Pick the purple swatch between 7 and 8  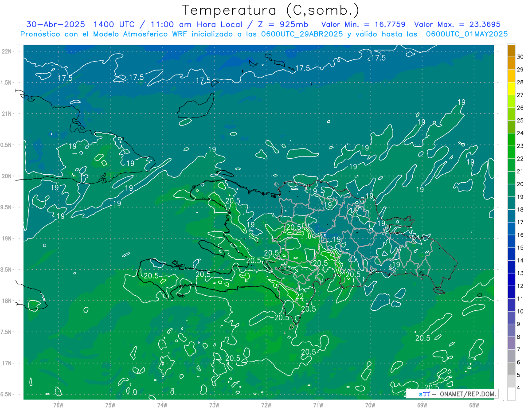point(511,343)
